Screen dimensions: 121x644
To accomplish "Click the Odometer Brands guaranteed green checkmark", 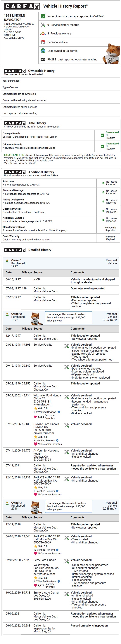I will (102, 146).
